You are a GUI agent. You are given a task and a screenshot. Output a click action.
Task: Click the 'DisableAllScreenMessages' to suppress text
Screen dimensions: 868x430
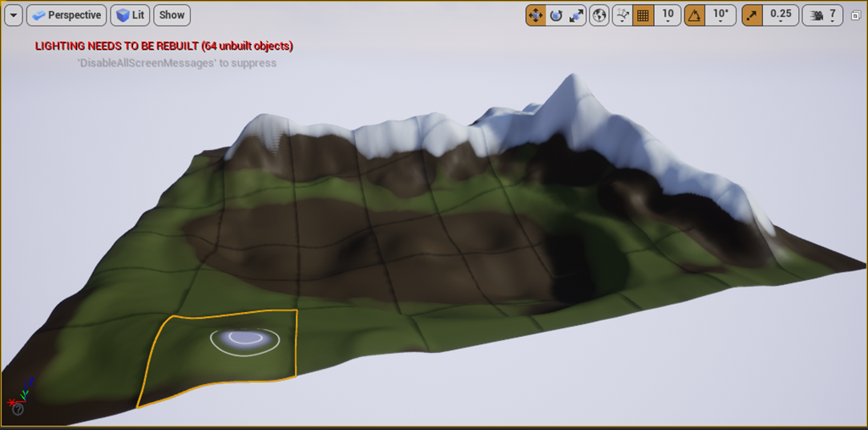[177, 63]
